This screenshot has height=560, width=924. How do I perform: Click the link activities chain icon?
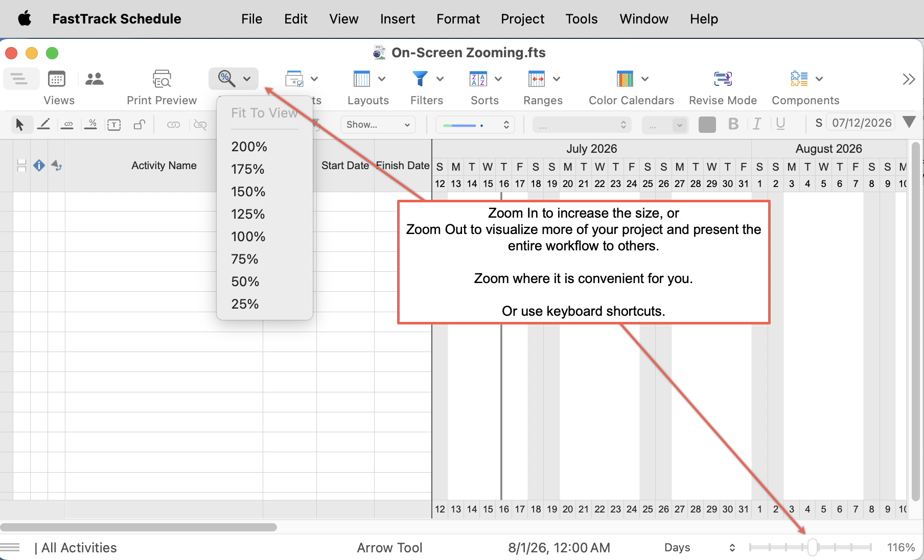point(174,124)
